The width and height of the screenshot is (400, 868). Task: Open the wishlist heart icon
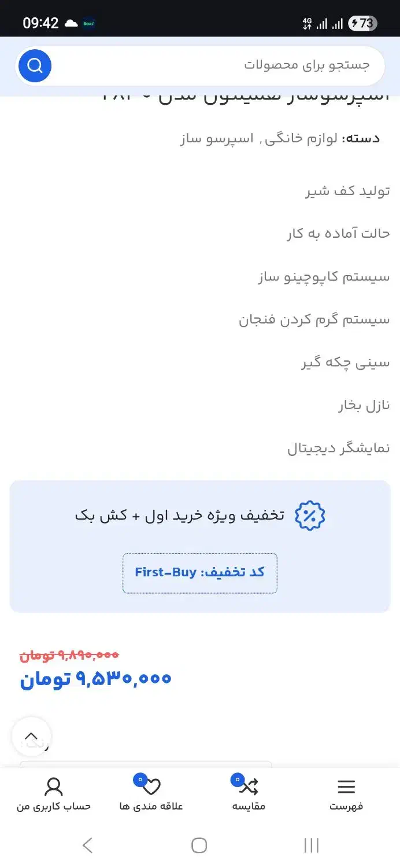click(x=151, y=787)
